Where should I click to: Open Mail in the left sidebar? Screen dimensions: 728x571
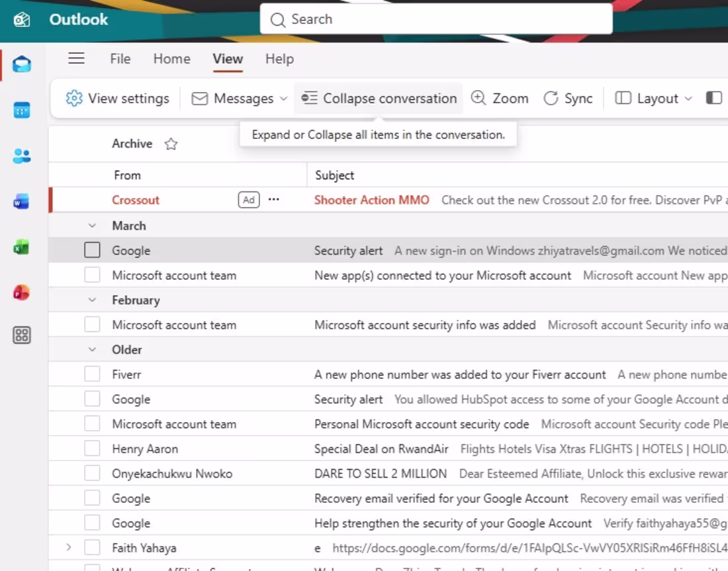[x=22, y=64]
